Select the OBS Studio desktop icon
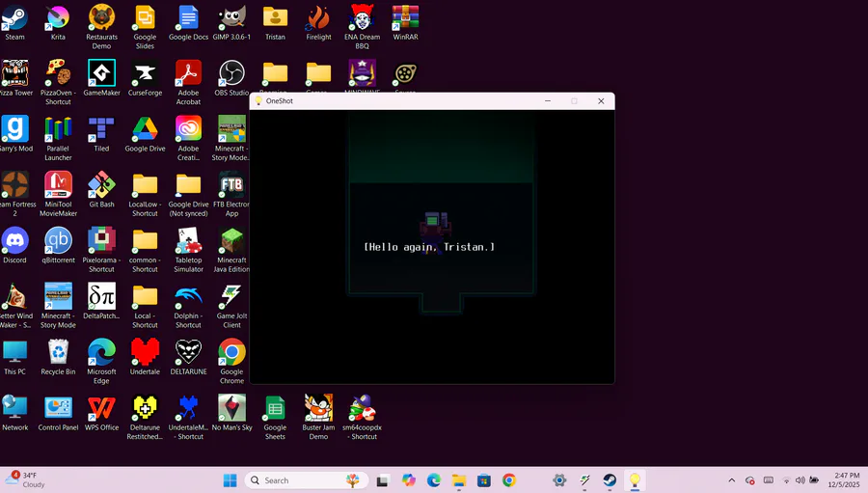This screenshot has width=868, height=493. 231,78
